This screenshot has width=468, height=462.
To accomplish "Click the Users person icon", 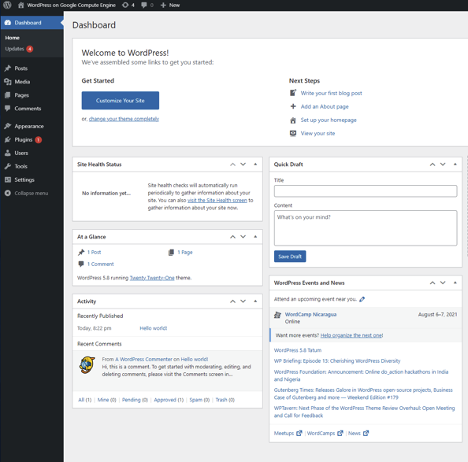I will pos(8,153).
